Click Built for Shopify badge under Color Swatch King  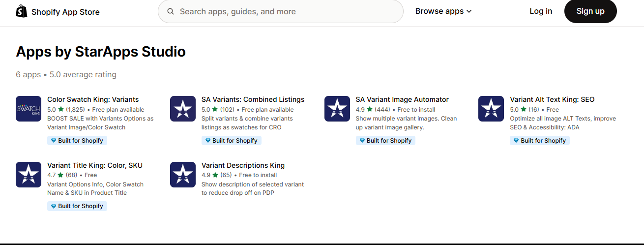(77, 141)
